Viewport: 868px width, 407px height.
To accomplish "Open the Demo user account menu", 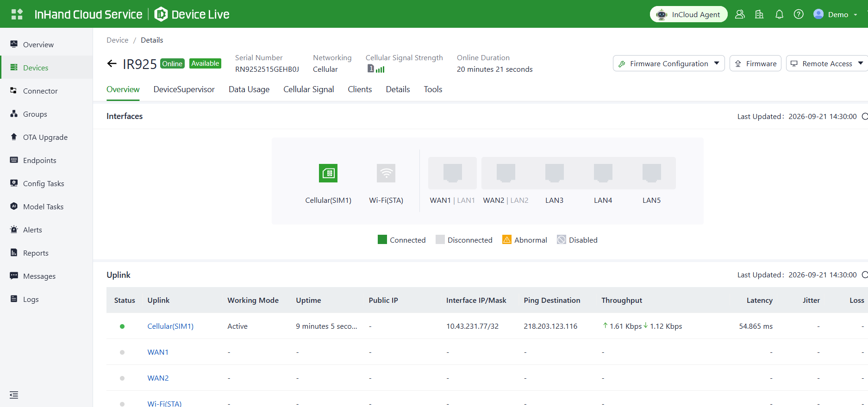I will (835, 14).
